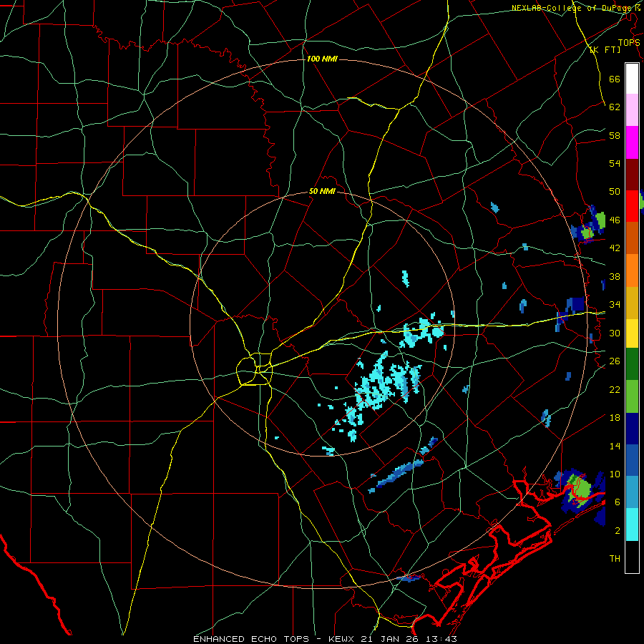Viewport: 644px width, 644px height.
Task: Click the 42 scale label
Action: (x=615, y=248)
